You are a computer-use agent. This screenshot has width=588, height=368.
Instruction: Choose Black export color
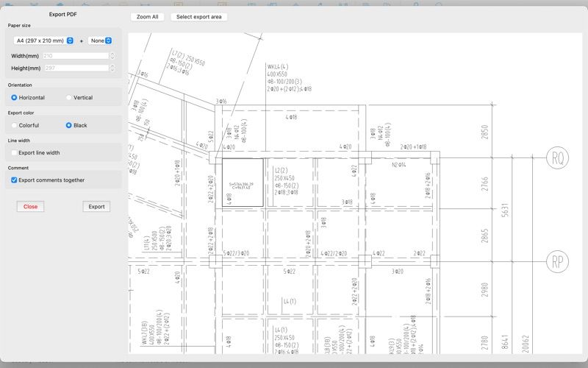[68, 125]
